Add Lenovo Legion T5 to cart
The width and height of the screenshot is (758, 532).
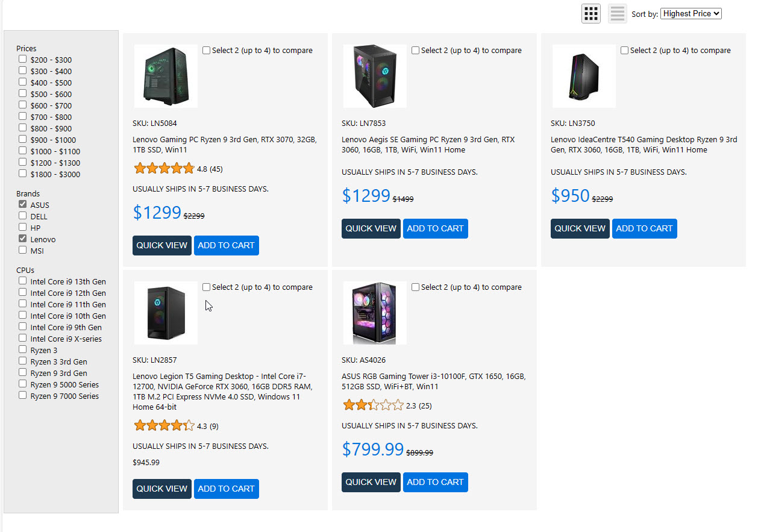coord(226,489)
